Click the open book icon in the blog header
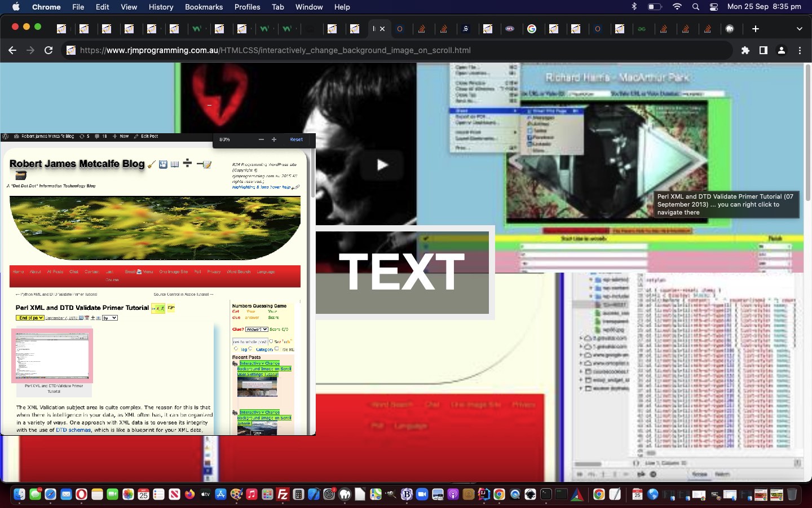The height and width of the screenshot is (508, 812). tap(175, 165)
